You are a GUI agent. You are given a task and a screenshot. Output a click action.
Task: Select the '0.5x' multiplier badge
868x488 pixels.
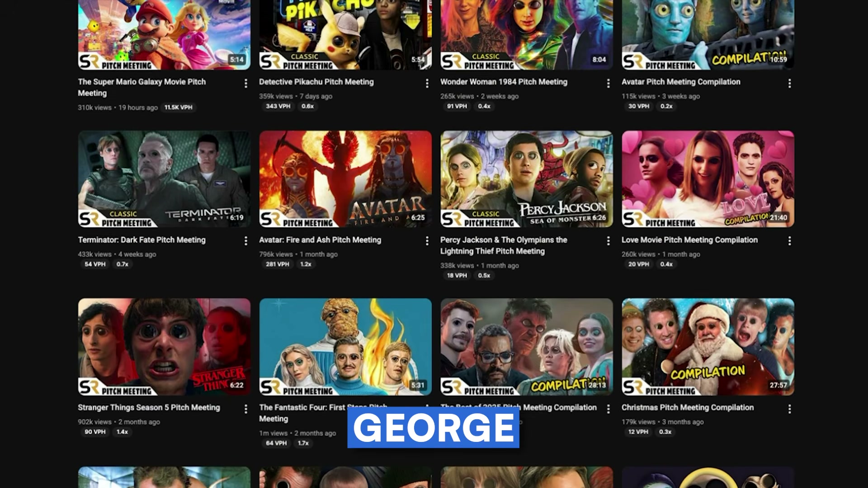click(484, 276)
